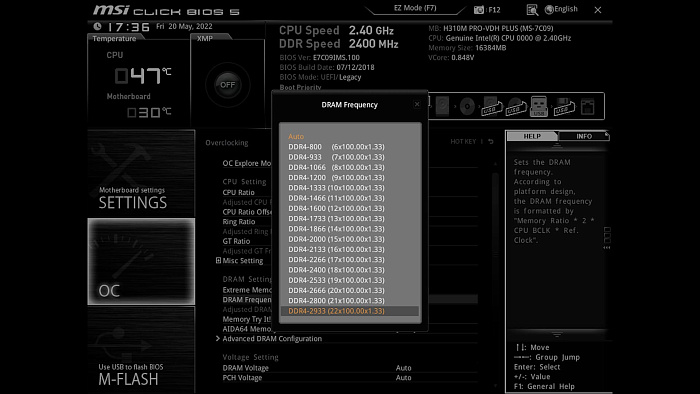The image size is (700, 394).
Task: Switch to the INFO tab
Action: point(583,136)
